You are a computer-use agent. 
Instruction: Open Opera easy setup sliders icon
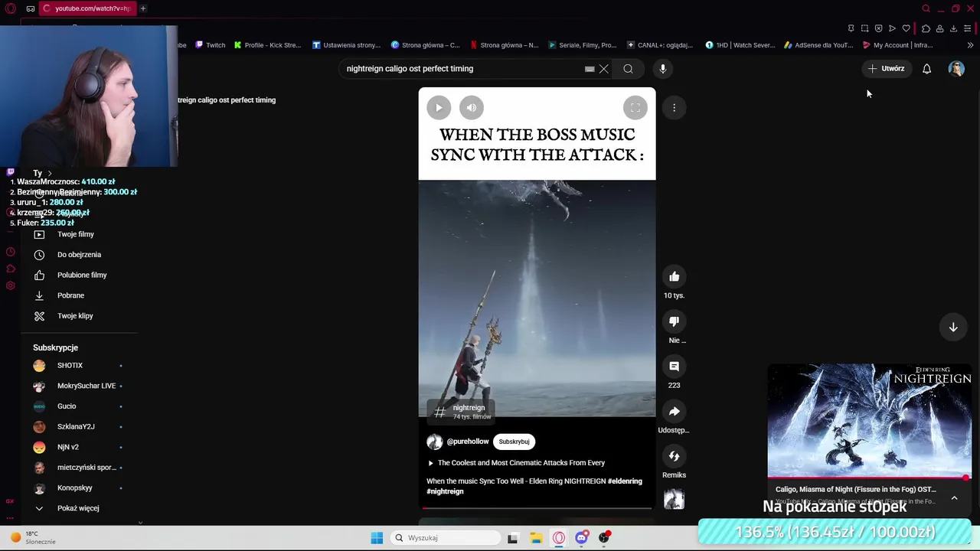tap(967, 28)
